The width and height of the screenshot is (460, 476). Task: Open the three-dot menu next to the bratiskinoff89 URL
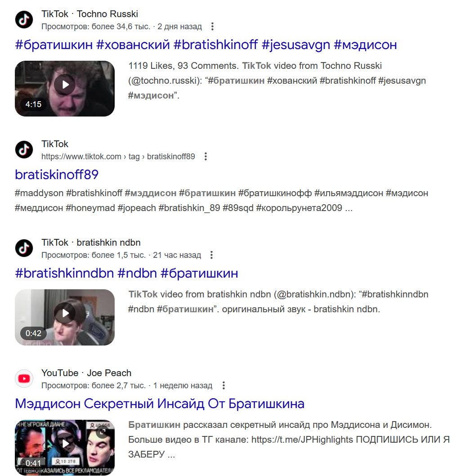pyautogui.click(x=206, y=156)
